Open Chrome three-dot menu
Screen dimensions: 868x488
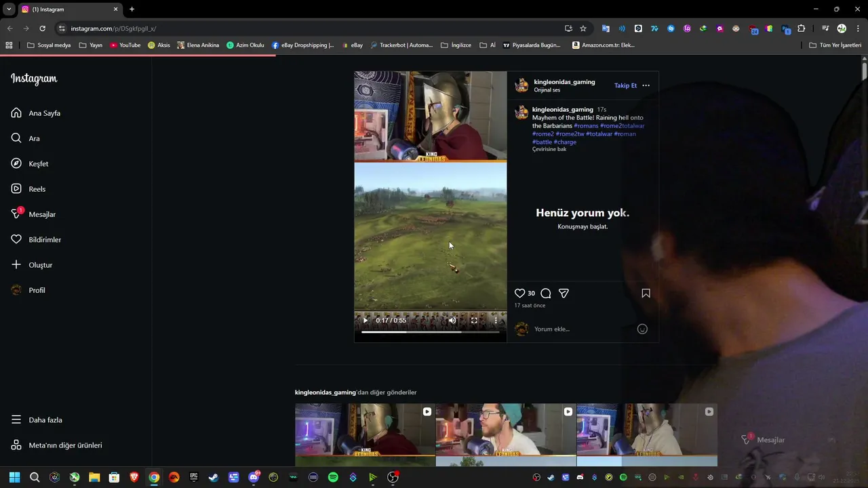click(858, 28)
